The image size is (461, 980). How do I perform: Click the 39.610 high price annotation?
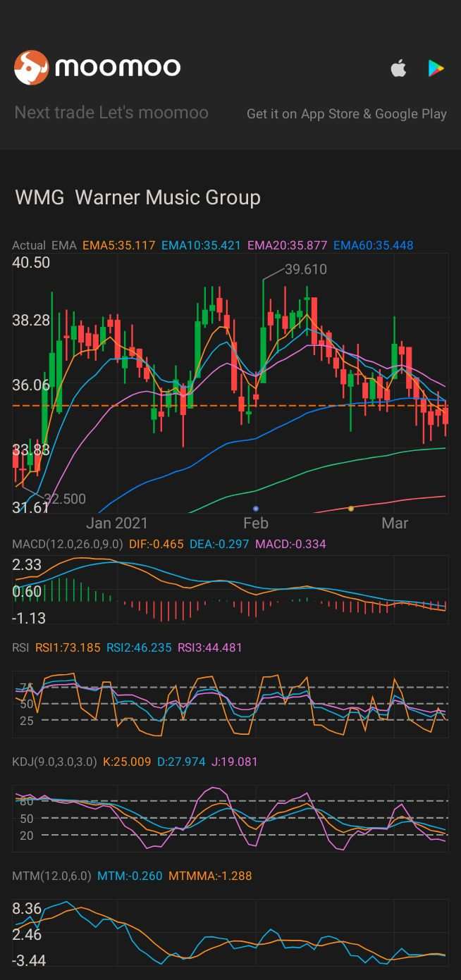(306, 269)
